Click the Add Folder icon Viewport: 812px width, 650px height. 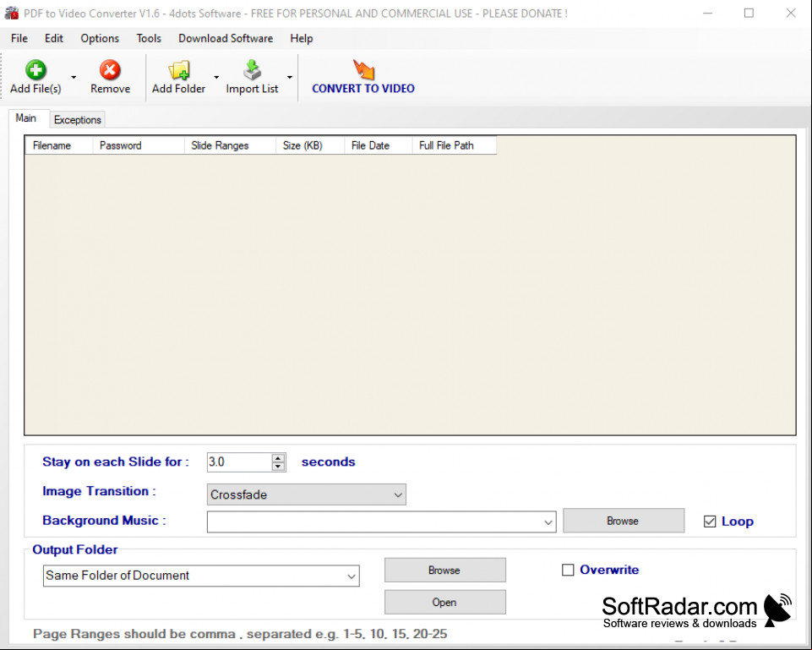[178, 70]
